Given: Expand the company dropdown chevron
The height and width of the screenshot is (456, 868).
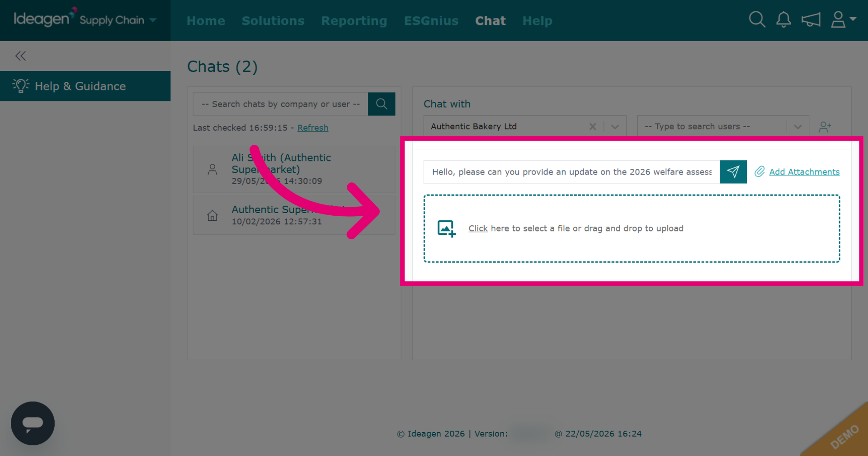Looking at the screenshot, I should pyautogui.click(x=615, y=127).
